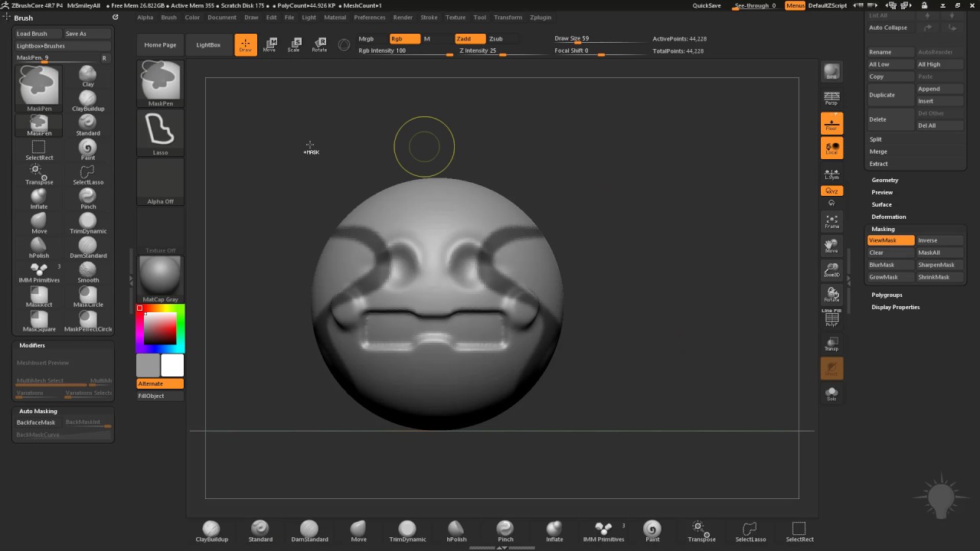Open the Document menu

[x=222, y=17]
